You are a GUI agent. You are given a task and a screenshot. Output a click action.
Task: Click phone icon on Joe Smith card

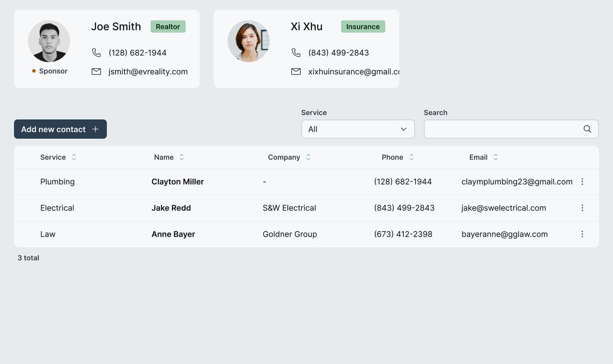[96, 52]
